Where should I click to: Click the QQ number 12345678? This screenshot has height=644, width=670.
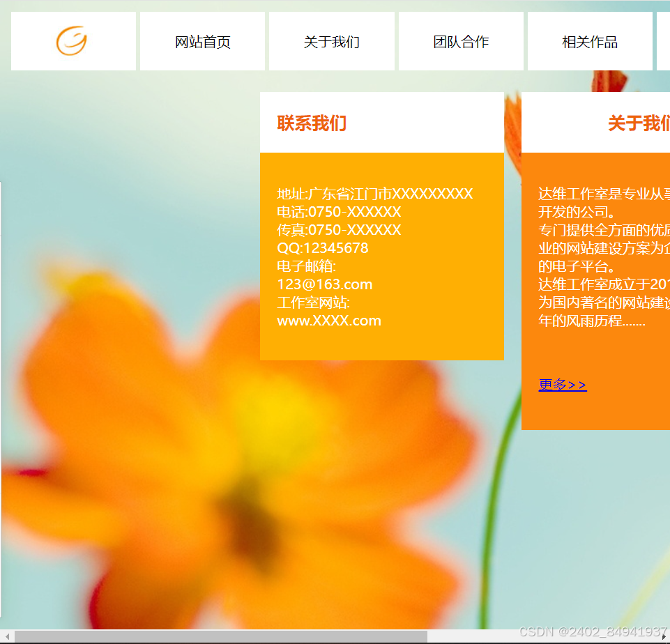point(322,248)
